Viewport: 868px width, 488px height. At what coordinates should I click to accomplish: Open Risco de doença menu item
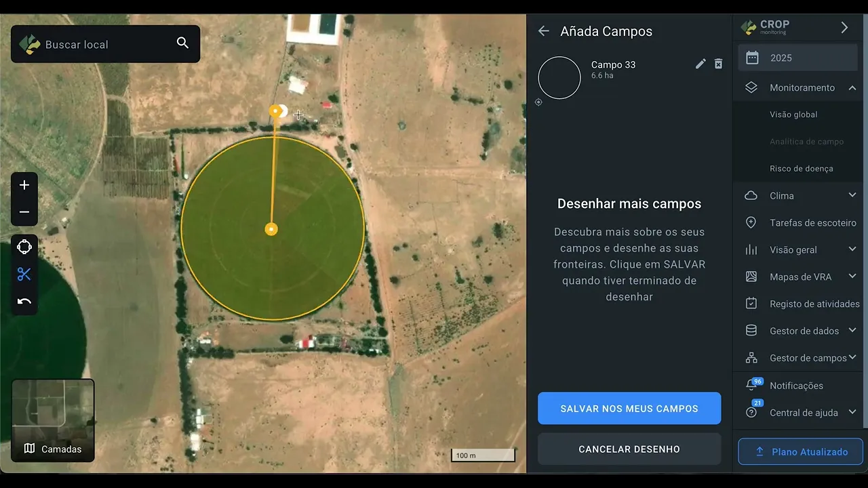pos(801,168)
